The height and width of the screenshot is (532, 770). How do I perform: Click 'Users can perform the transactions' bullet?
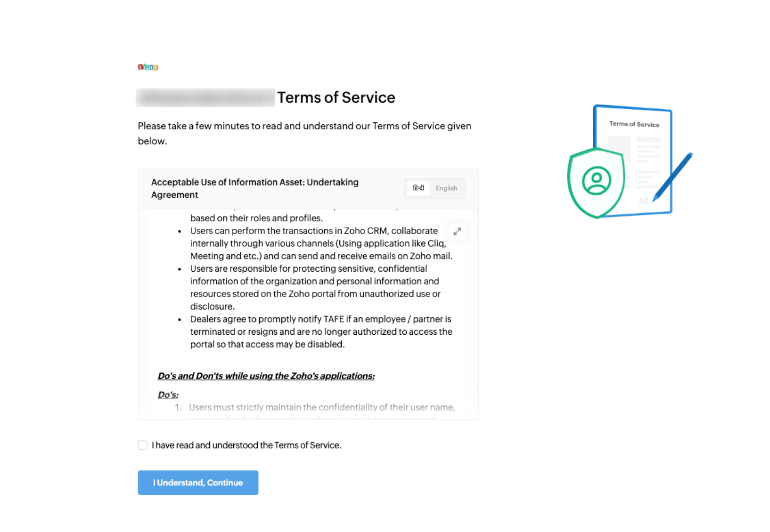(321, 243)
